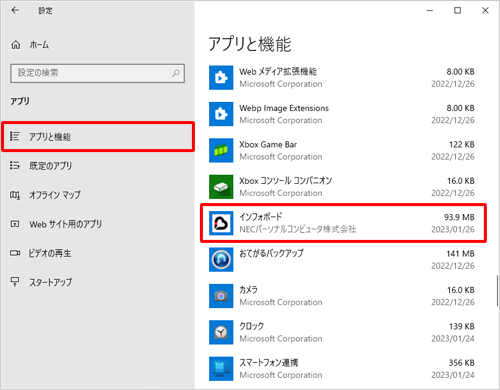Minimize the Settings window
Viewport: 500px width, 390px height.
pyautogui.click(x=430, y=10)
